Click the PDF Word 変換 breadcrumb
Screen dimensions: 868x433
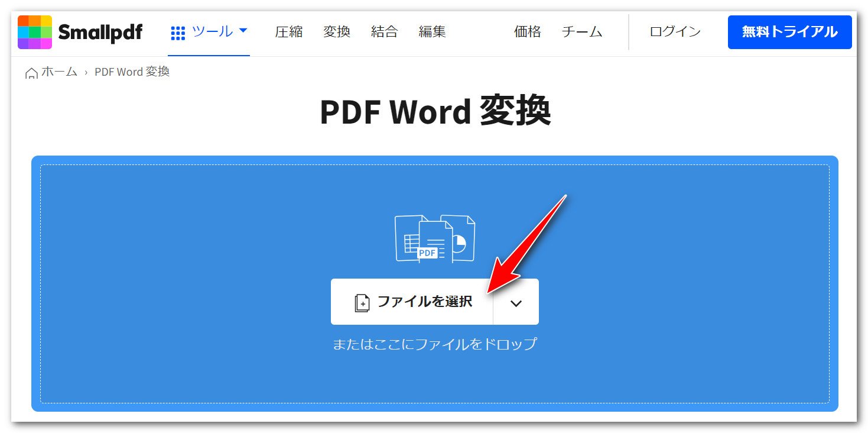132,72
